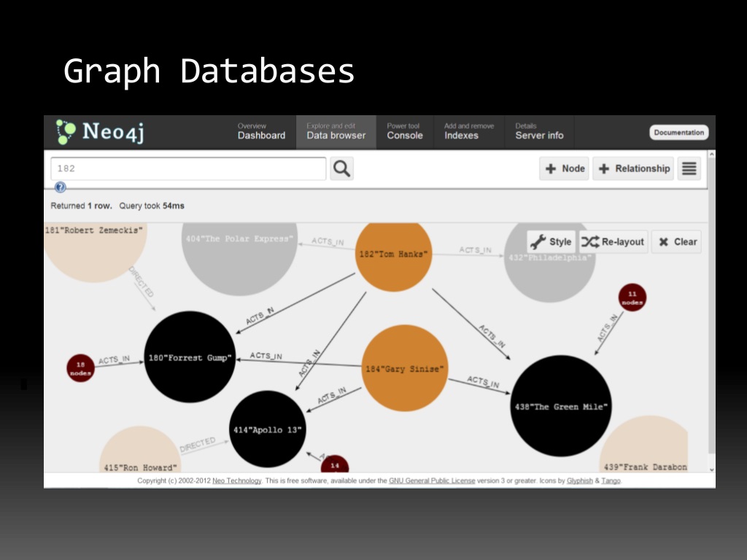The image size is (747, 560).
Task: Follow the Neo Technology link
Action: pyautogui.click(x=237, y=481)
